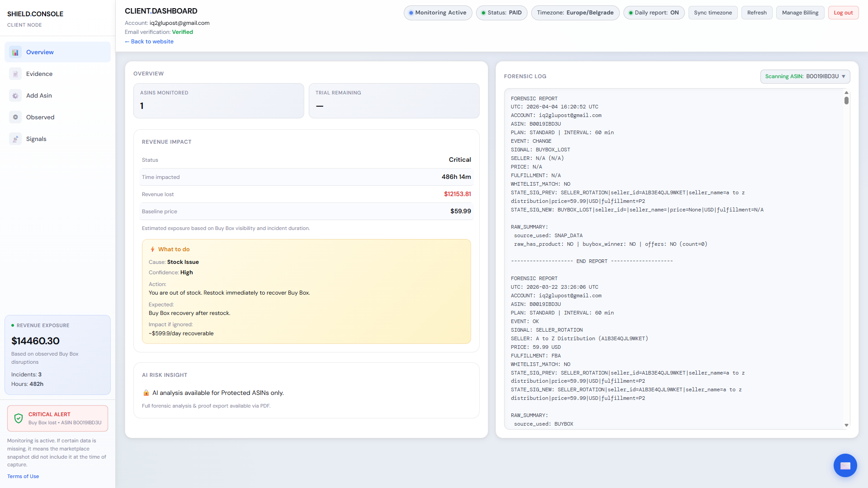Click the Evidence document icon

tap(15, 74)
